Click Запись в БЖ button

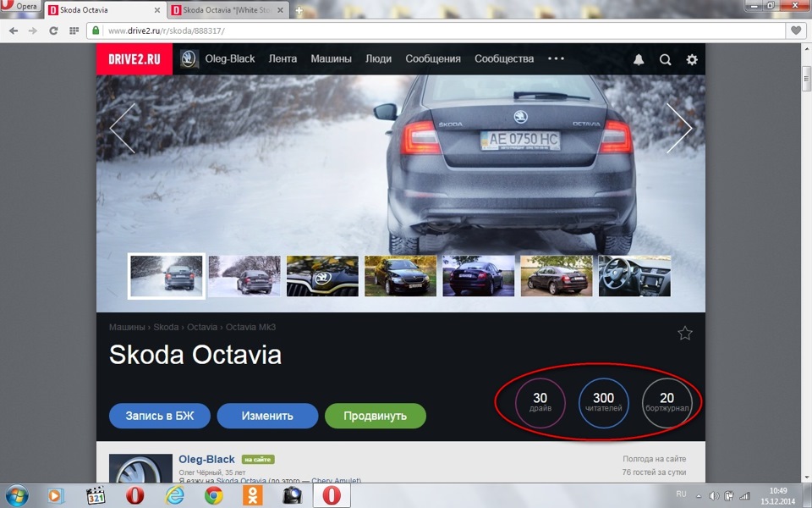click(x=160, y=416)
